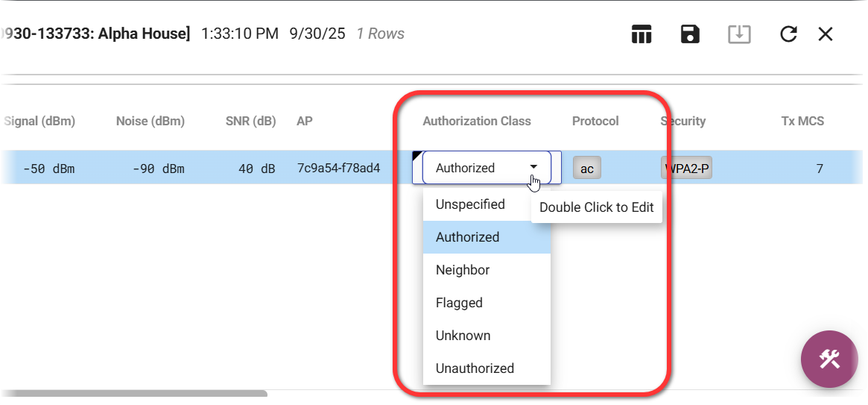The width and height of the screenshot is (868, 405).
Task: Sort by Signal (dBm) column header
Action: click(39, 121)
